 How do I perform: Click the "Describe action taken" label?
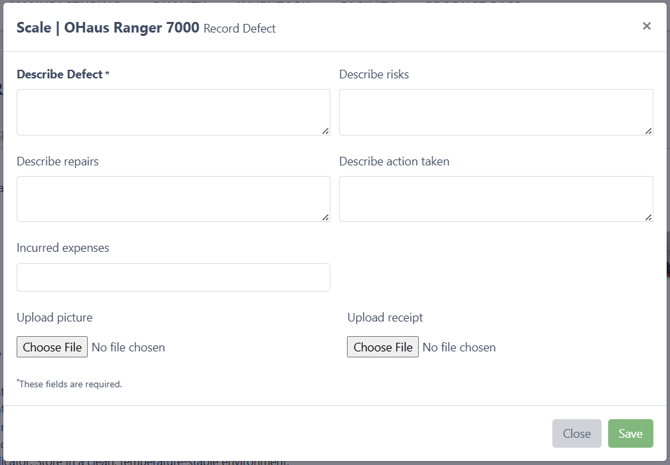pos(394,162)
